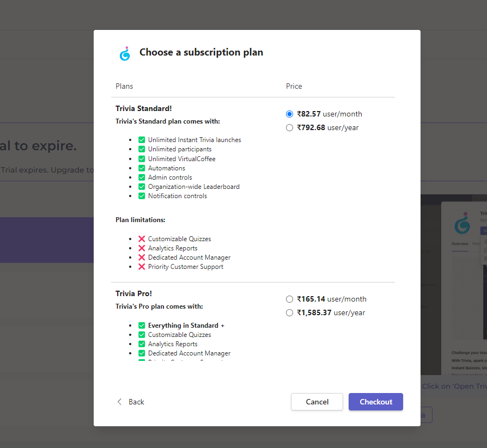Click the red X beside Dedicated Account Manager

[142, 257]
